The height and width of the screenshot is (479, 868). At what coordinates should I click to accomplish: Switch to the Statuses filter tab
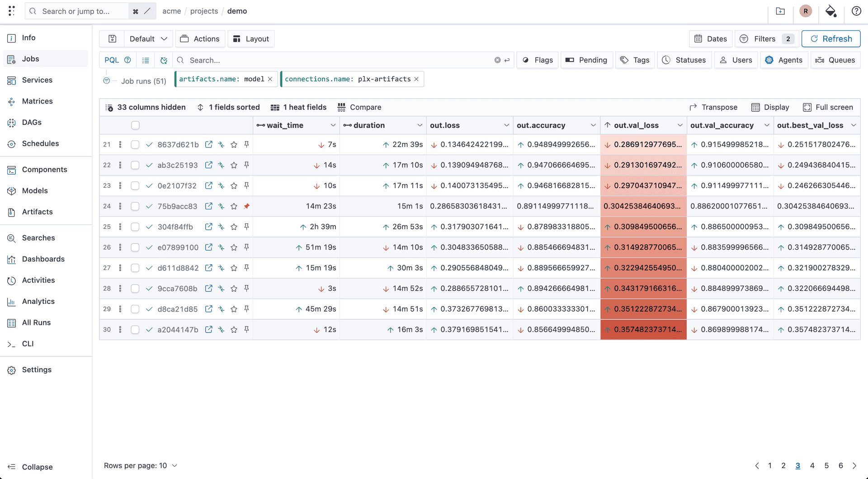pyautogui.click(x=684, y=60)
